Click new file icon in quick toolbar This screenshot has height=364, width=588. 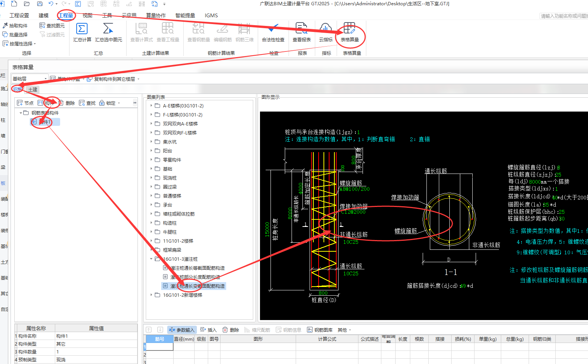tap(14, 4)
